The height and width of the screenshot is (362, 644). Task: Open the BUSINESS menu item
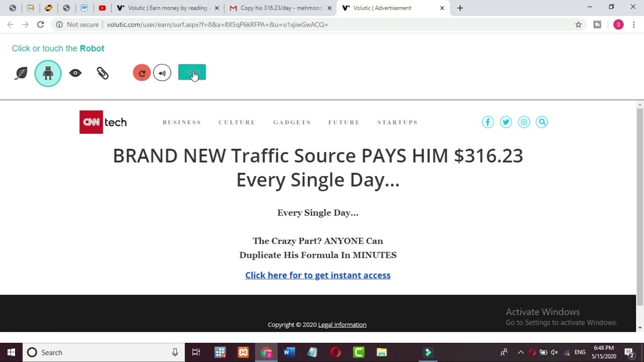click(182, 122)
